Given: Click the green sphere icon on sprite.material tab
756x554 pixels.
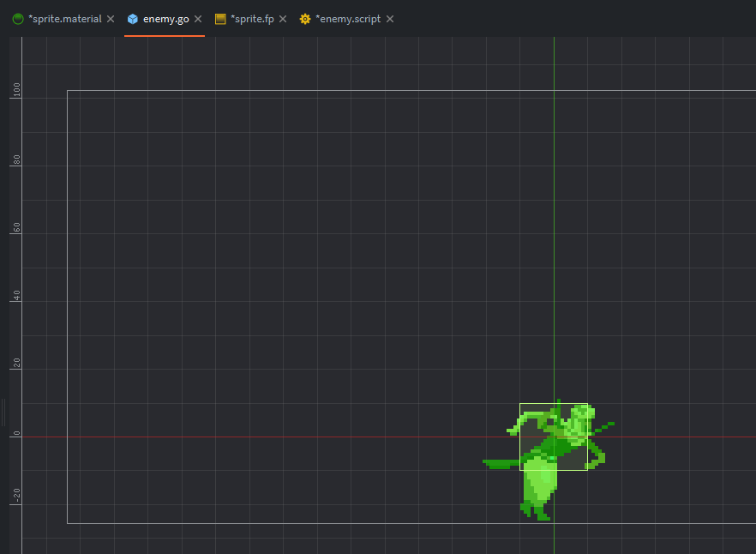Looking at the screenshot, I should (x=18, y=19).
